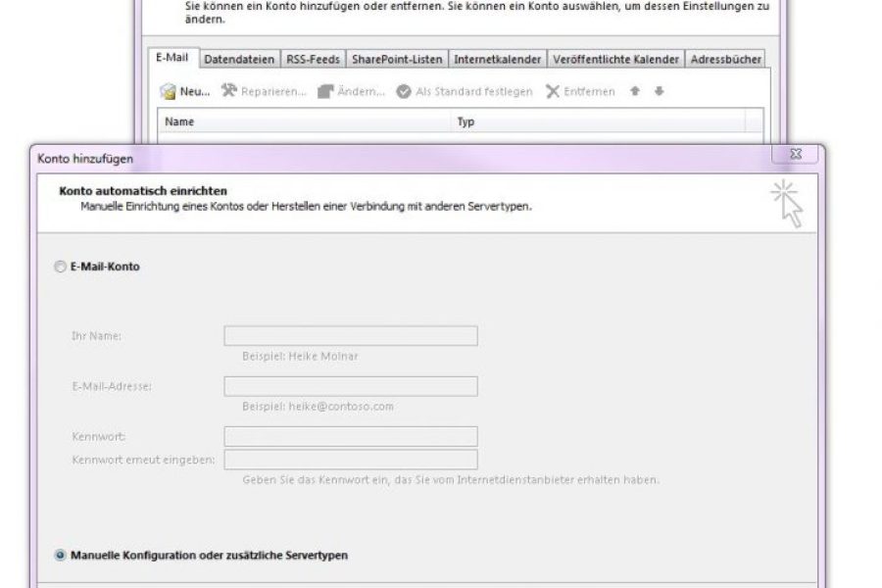The image size is (882, 588).
Task: Click the E-Mail-Adresse input field
Action: click(350, 386)
